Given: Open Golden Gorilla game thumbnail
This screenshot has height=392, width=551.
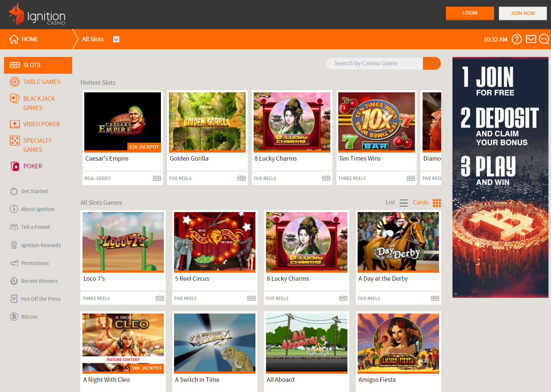Looking at the screenshot, I should tap(207, 122).
